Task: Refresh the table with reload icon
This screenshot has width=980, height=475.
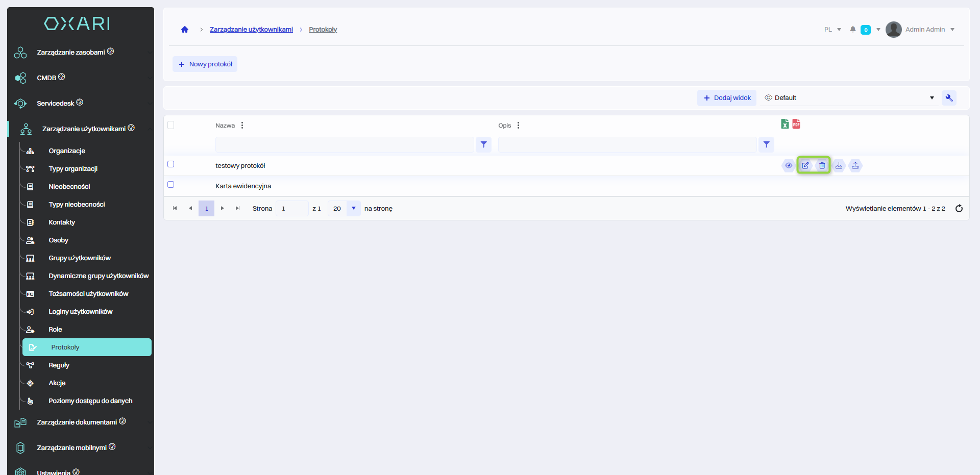Action: tap(959, 208)
